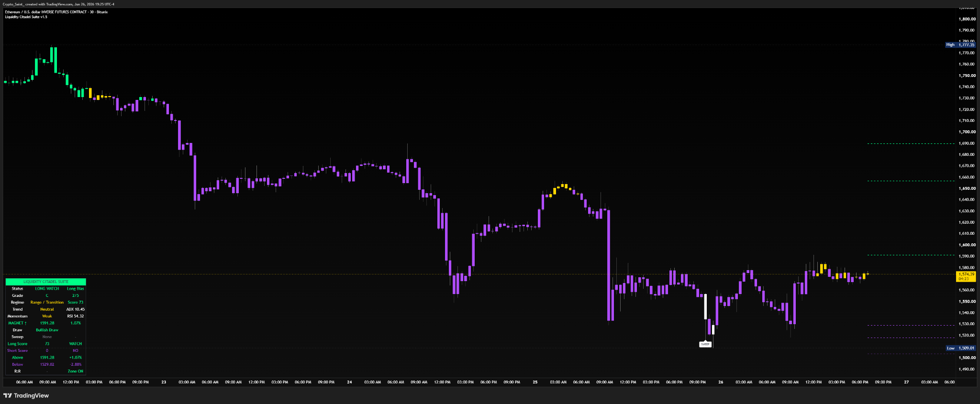Select the 1529.02 Below price value

(x=47, y=364)
